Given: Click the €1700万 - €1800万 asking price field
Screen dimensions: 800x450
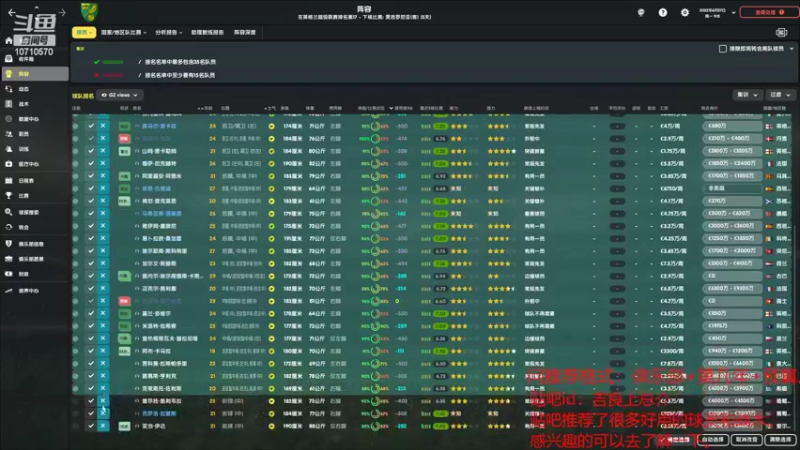Looking at the screenshot, I should (x=732, y=176).
